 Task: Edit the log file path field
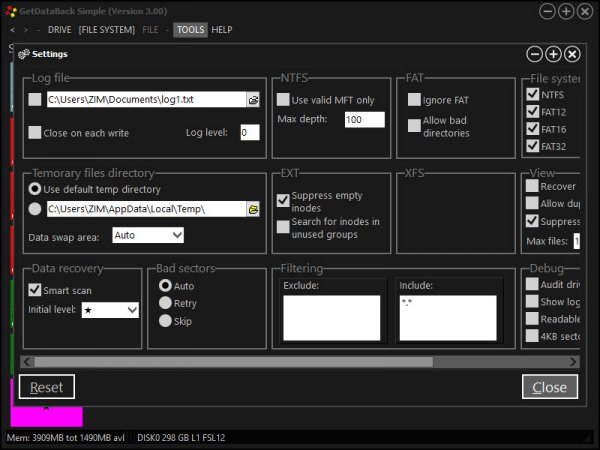click(x=147, y=99)
